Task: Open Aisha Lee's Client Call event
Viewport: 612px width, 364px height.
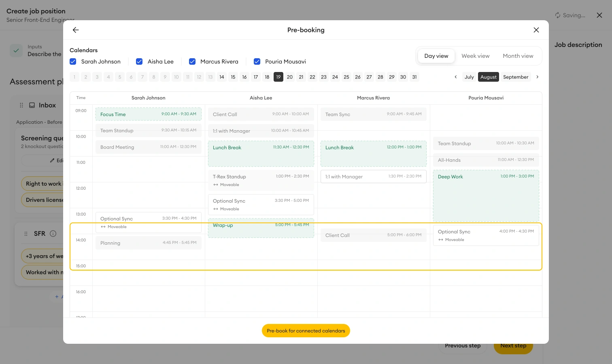Action: 261,114
